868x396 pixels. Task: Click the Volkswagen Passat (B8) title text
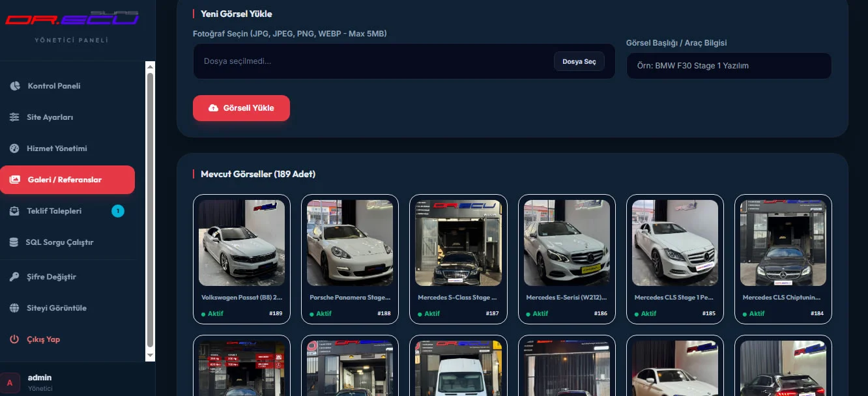point(242,298)
